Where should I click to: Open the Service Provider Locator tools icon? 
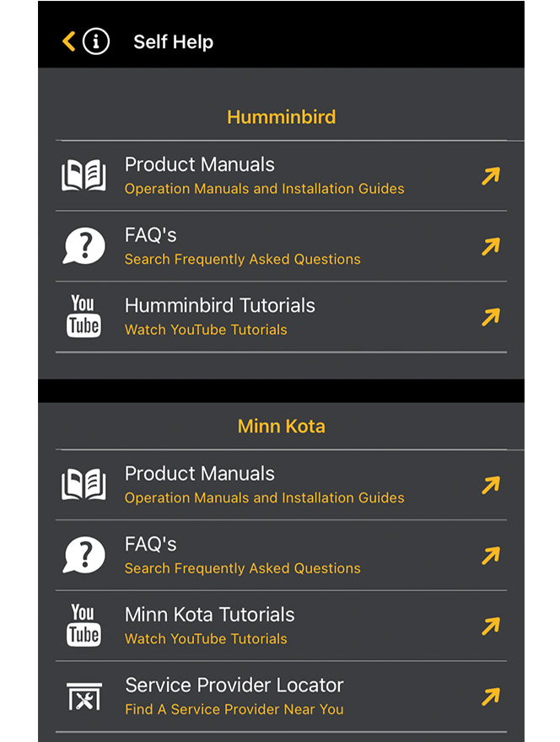[x=83, y=696]
